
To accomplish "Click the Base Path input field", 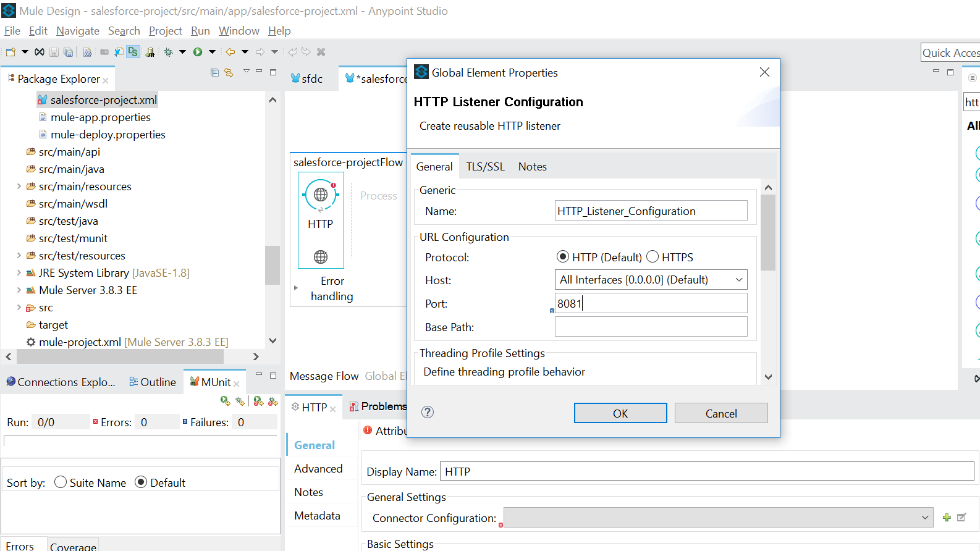I will (651, 327).
